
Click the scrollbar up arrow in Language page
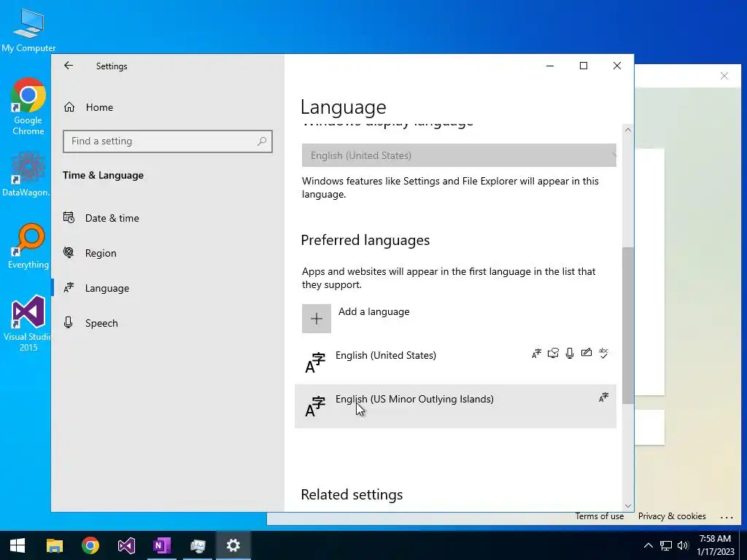pos(628,130)
